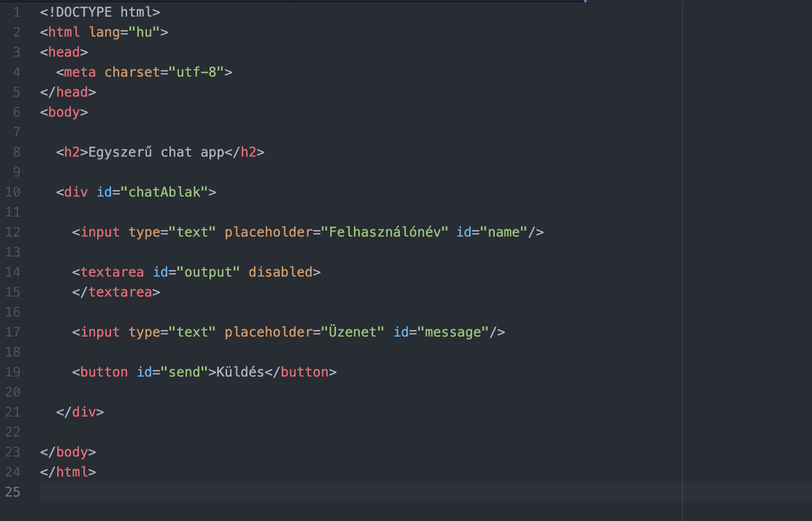The image size is (812, 521).
Task: Click the closing body tag
Action: (68, 452)
